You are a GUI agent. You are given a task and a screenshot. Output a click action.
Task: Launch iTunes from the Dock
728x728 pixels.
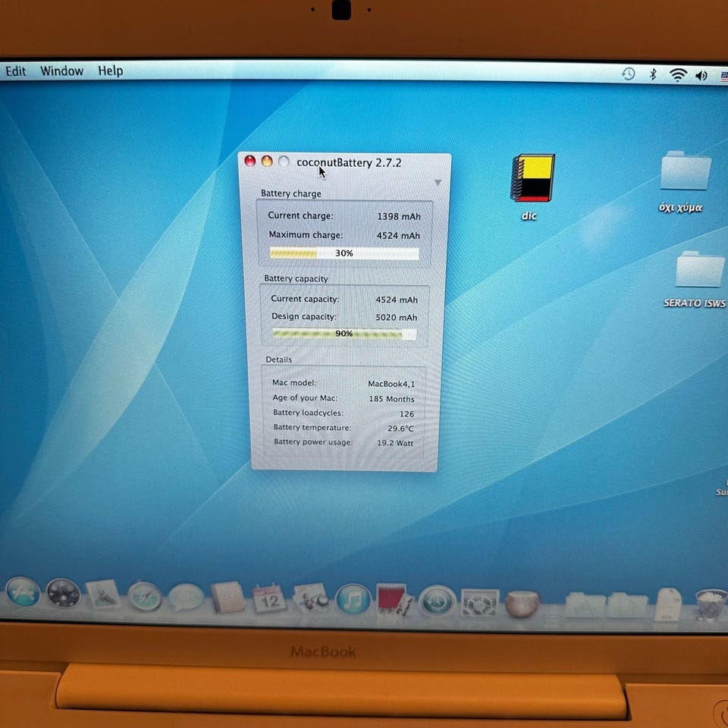click(353, 599)
